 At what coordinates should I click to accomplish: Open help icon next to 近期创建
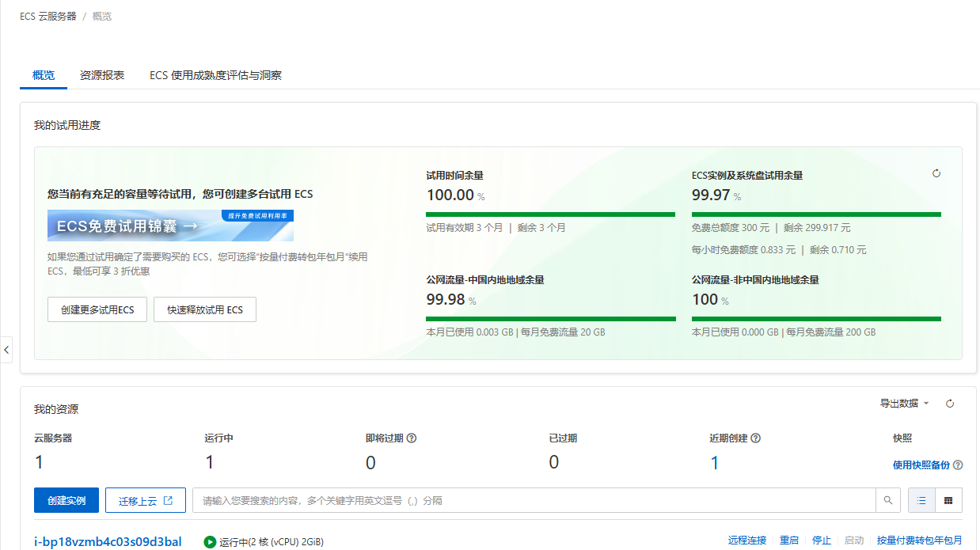coord(756,438)
